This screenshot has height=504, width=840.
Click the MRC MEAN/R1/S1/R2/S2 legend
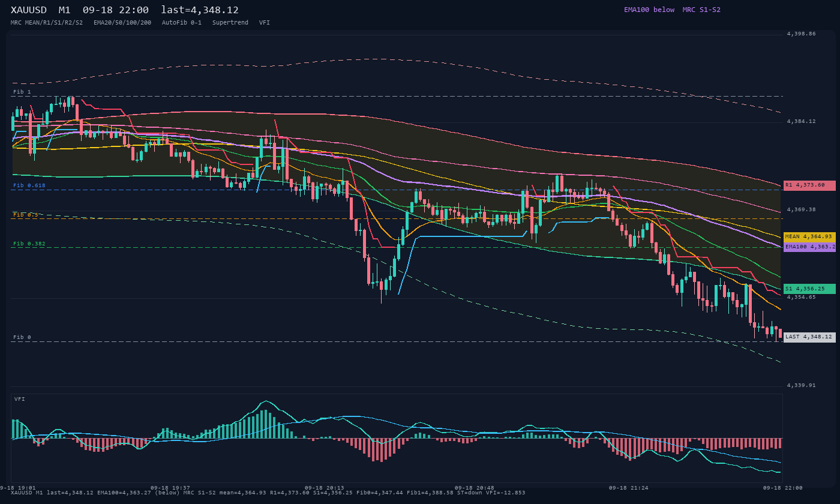[47, 22]
